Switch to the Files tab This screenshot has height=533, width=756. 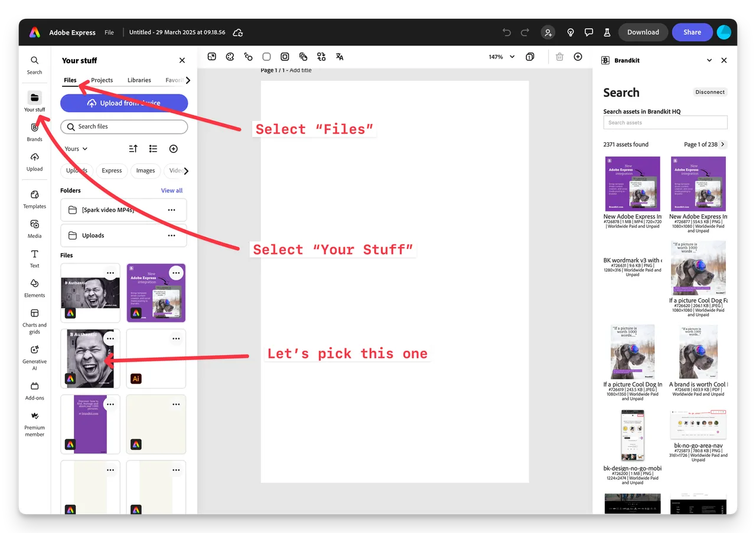click(70, 80)
